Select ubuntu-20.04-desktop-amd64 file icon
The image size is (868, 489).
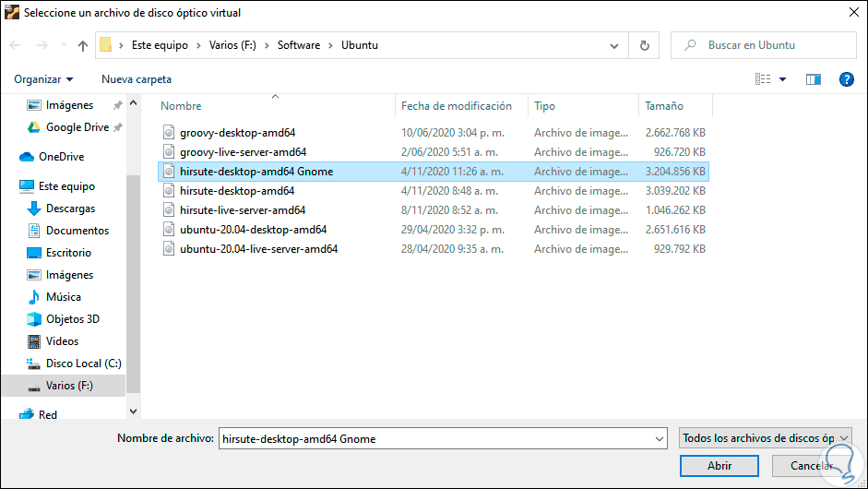(x=169, y=229)
